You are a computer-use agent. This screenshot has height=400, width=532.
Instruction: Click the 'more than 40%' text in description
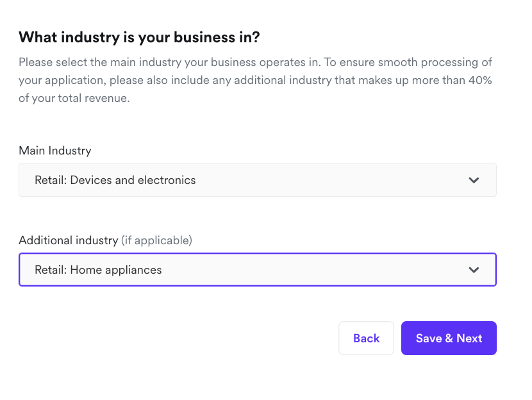pos(456,81)
